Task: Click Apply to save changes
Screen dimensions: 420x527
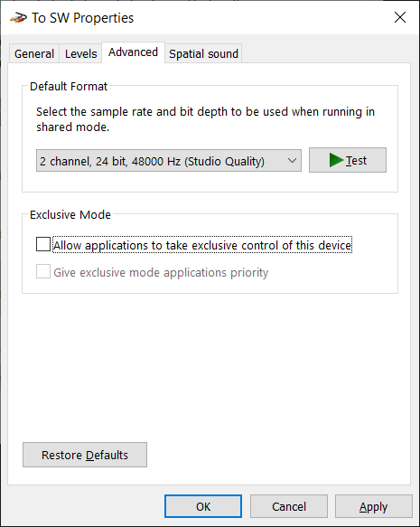Action: [374, 506]
